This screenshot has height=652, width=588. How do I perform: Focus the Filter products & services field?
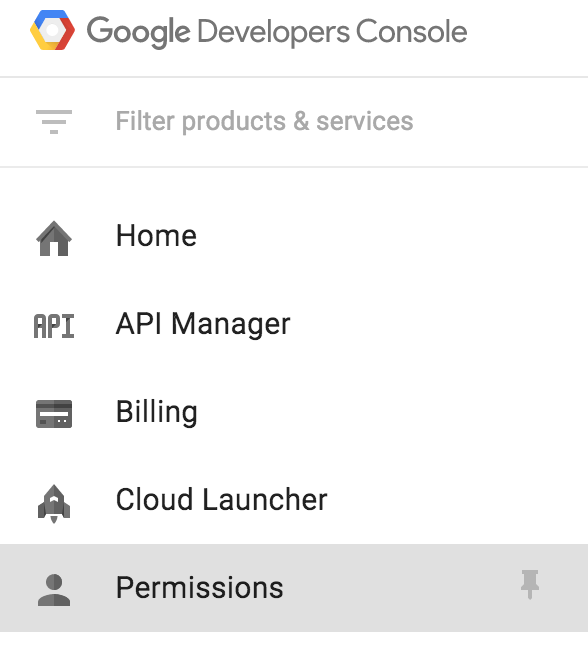click(x=294, y=122)
